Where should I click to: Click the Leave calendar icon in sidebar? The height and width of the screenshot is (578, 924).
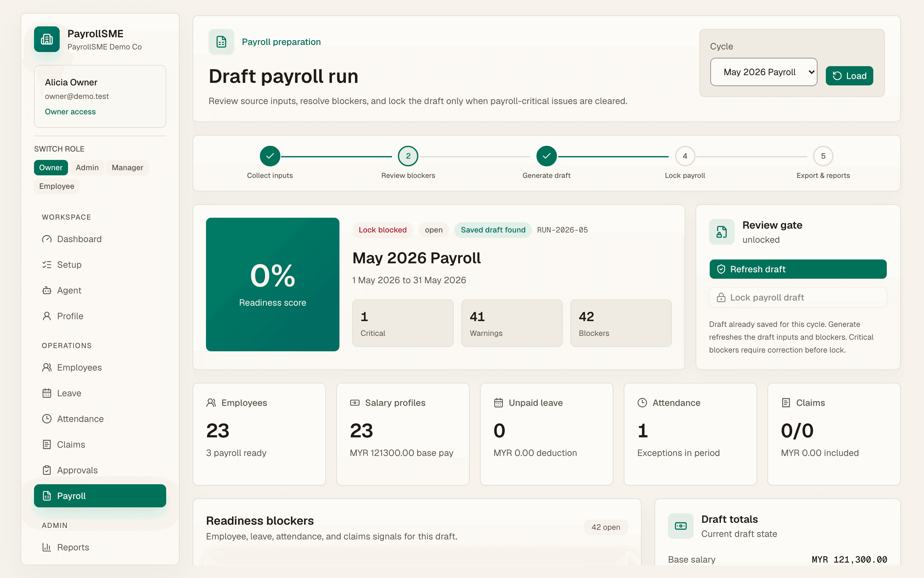click(x=47, y=393)
